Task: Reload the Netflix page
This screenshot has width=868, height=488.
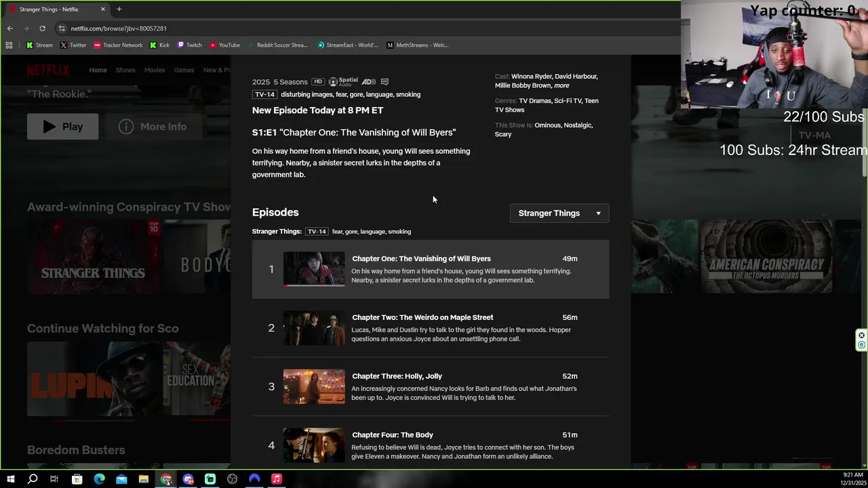Action: click(x=42, y=28)
